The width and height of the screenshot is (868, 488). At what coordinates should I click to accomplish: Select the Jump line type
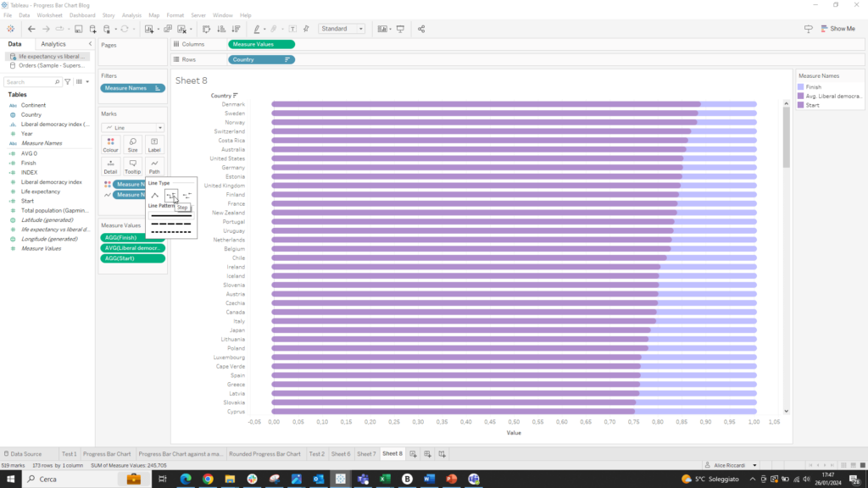click(x=188, y=195)
